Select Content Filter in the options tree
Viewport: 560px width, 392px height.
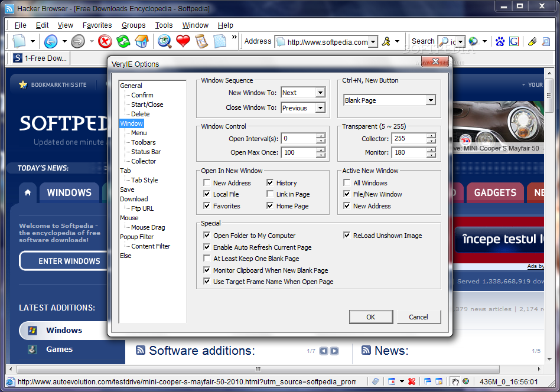[151, 246]
